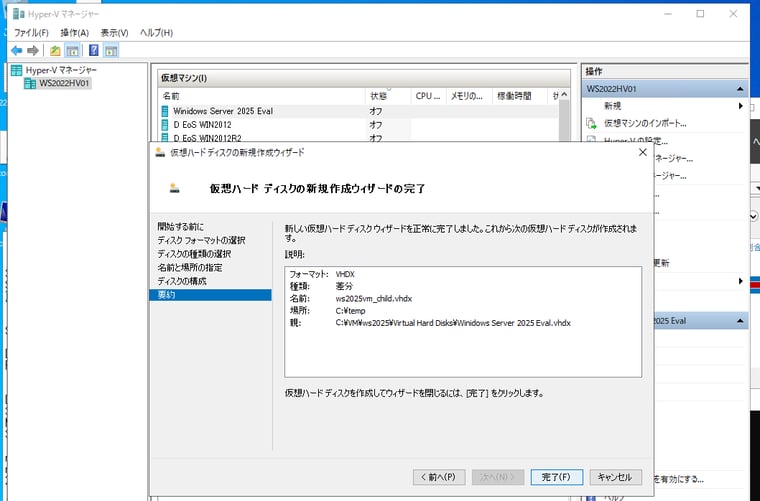Click the disk icon beside the wizard heading
This screenshot has width=760, height=501.
tap(174, 188)
